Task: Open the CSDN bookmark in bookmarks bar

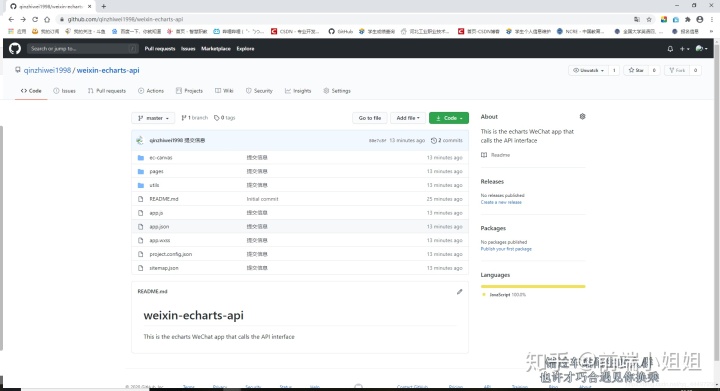Action: [x=296, y=31]
